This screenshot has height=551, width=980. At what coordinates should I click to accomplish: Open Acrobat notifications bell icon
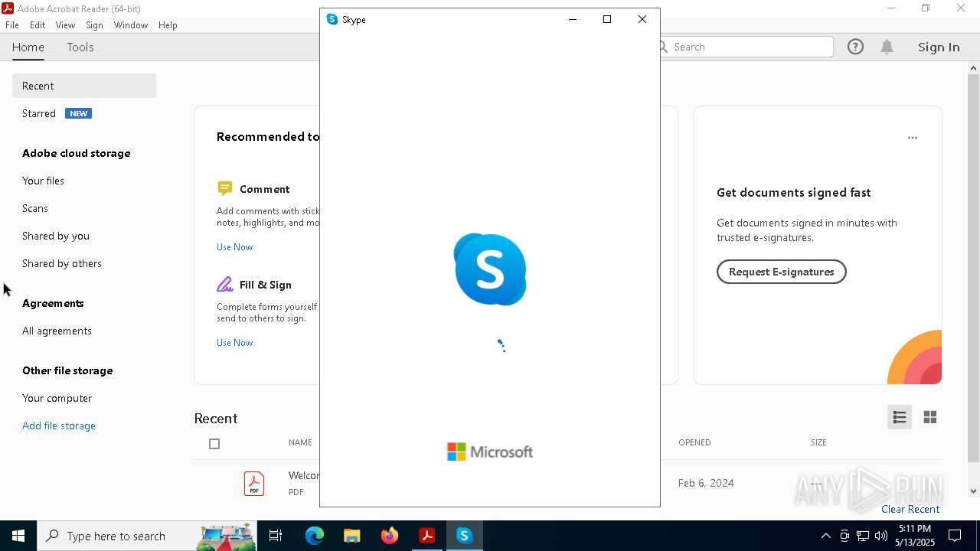[887, 47]
